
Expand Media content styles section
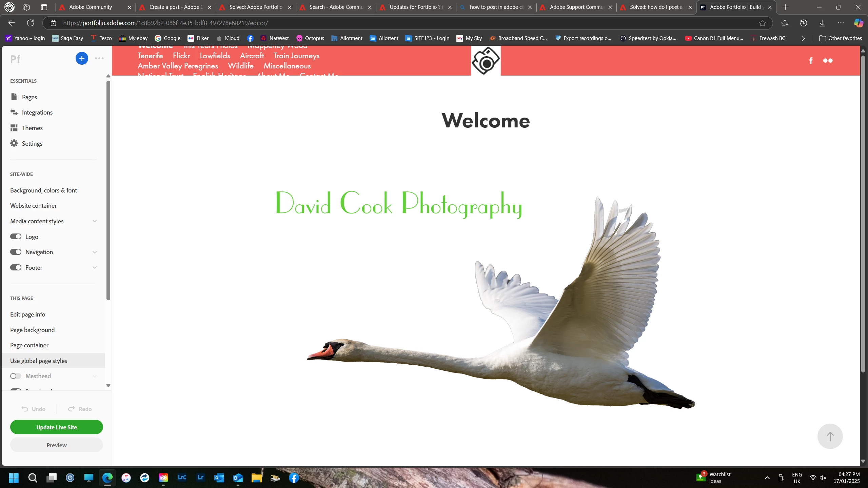pos(95,221)
